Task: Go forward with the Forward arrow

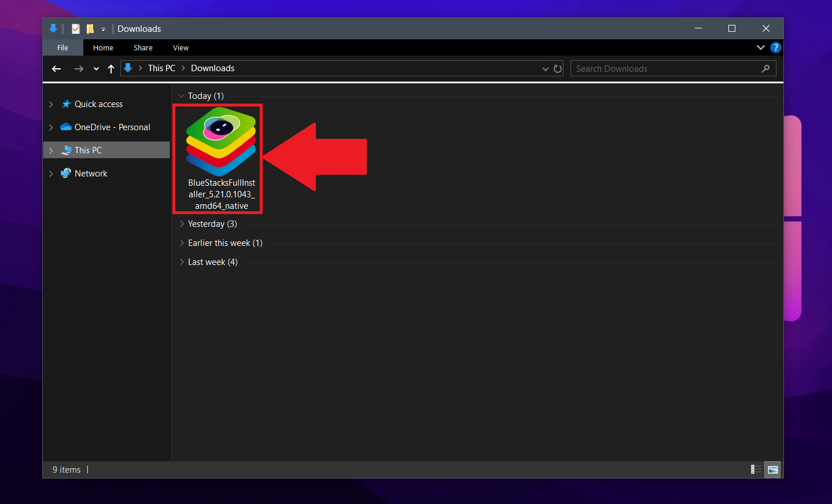Action: coord(79,69)
